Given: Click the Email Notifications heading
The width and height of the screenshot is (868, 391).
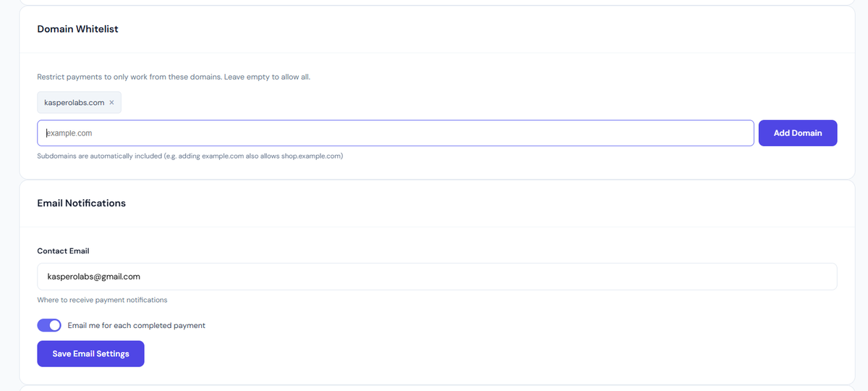Looking at the screenshot, I should (82, 203).
